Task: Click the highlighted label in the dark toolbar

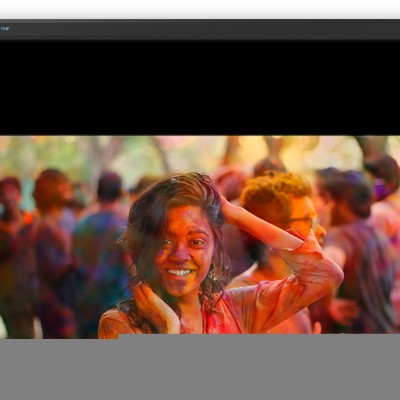Action: (x=5, y=29)
